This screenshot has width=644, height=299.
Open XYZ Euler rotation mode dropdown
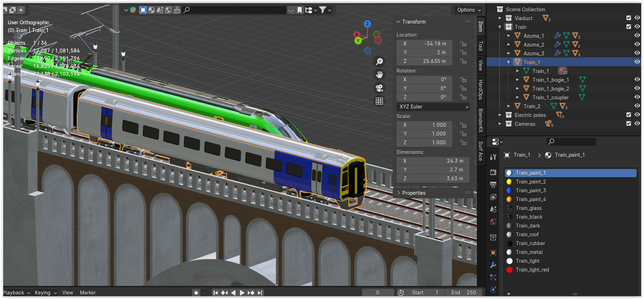(433, 107)
